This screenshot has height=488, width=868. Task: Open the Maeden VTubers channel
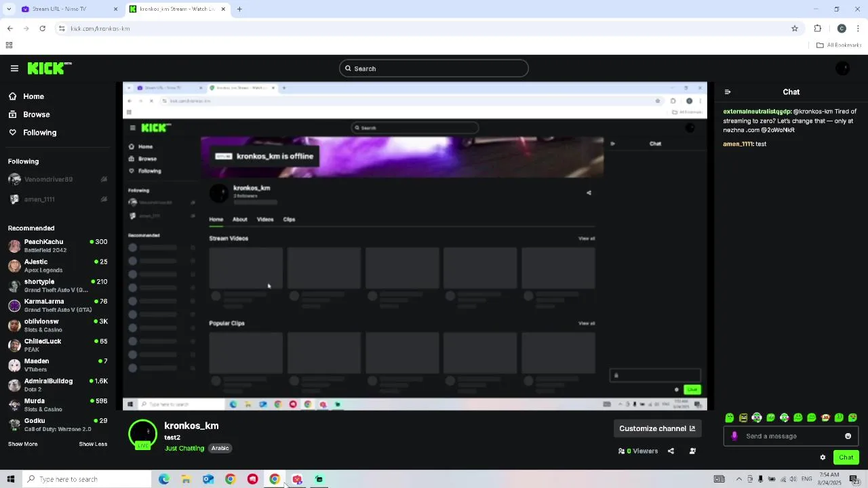click(58, 365)
